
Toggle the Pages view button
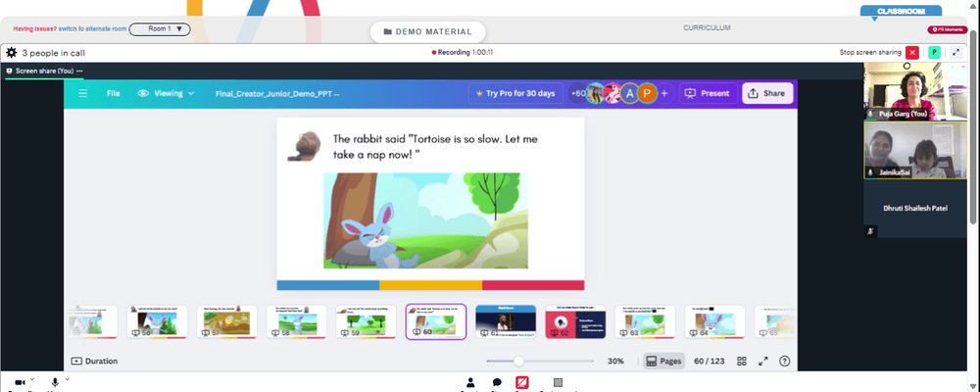[663, 362]
